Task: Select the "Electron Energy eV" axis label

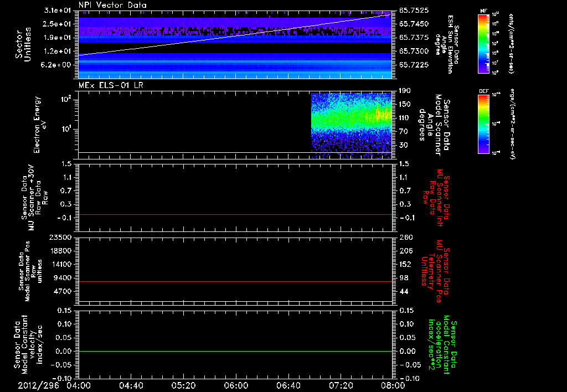Action: click(40, 125)
